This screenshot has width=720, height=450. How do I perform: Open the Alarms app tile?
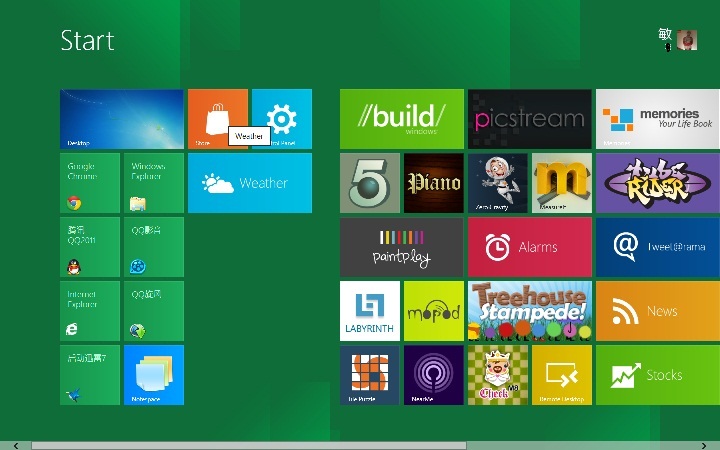click(x=529, y=247)
